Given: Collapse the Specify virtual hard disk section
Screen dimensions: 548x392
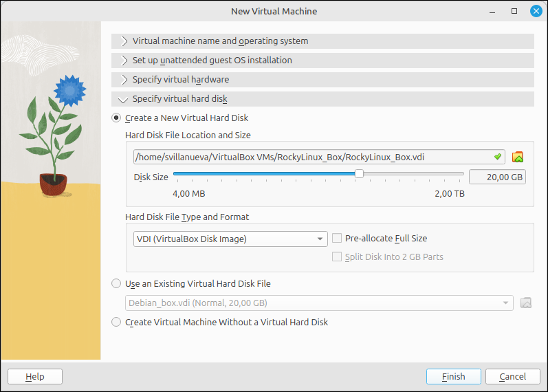Looking at the screenshot, I should 322,99.
